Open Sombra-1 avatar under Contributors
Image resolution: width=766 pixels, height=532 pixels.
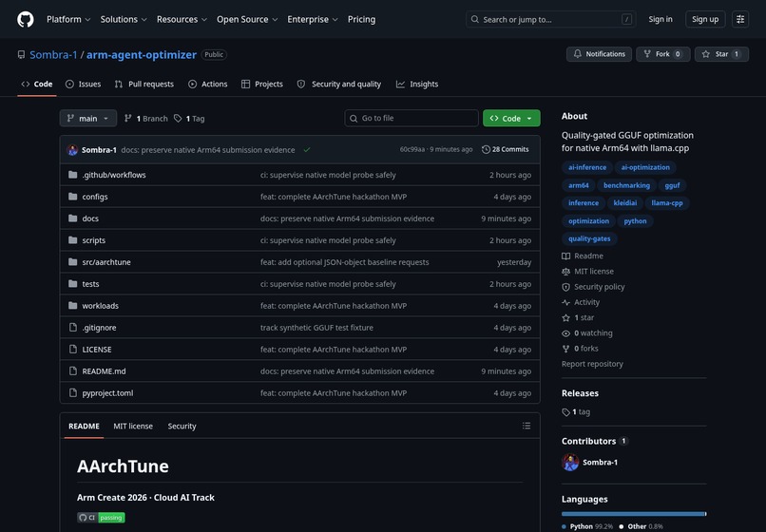tap(570, 462)
